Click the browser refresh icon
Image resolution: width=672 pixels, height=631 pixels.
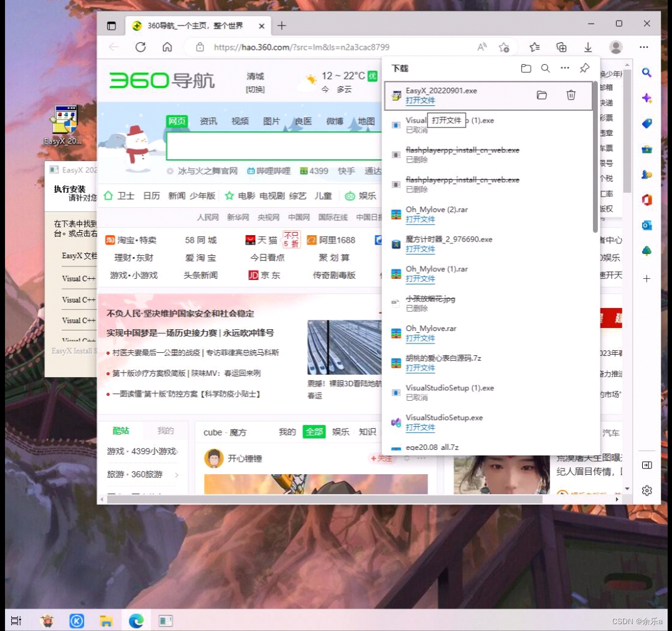click(141, 47)
